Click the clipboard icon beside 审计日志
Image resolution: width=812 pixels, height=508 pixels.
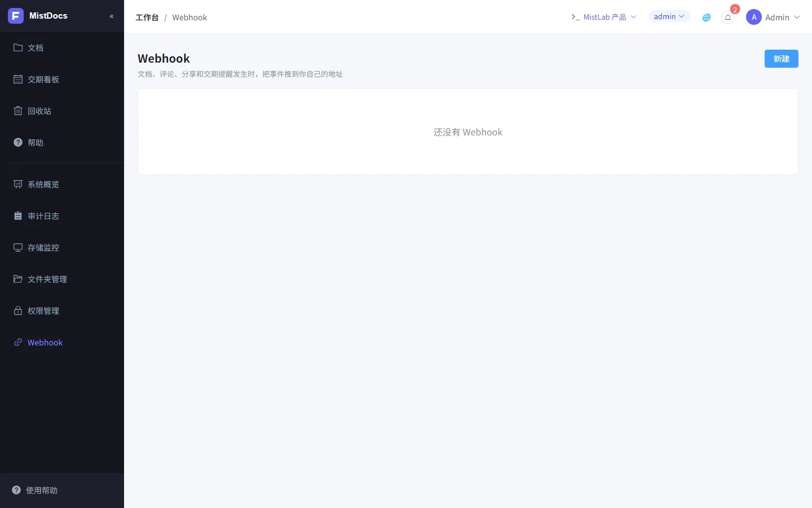point(18,216)
